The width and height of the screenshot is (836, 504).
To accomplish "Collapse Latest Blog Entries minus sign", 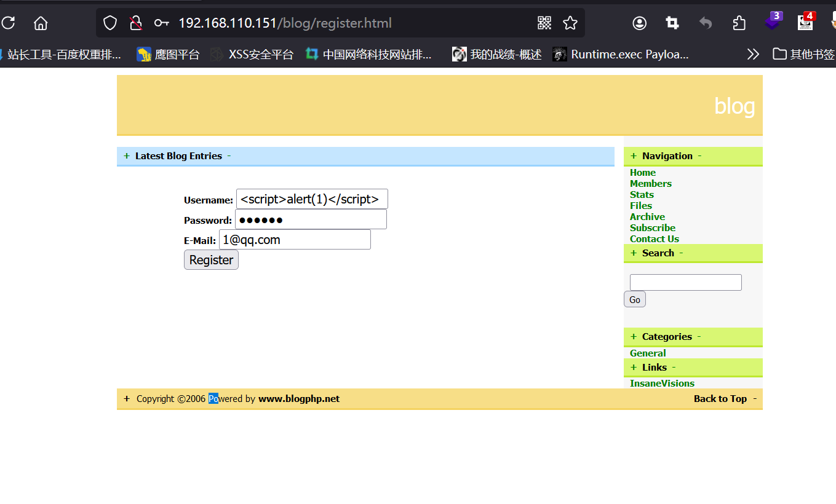I will (x=229, y=156).
